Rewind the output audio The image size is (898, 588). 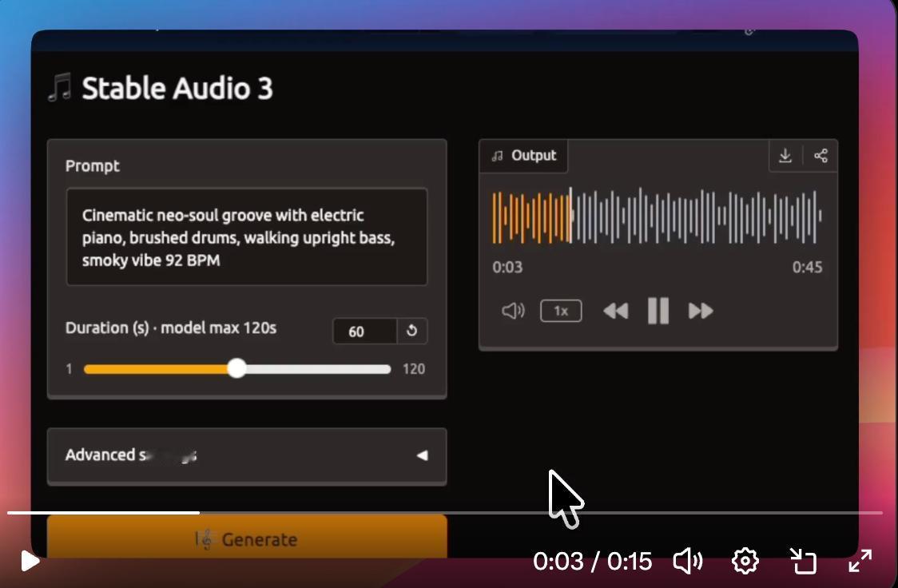pyautogui.click(x=616, y=311)
